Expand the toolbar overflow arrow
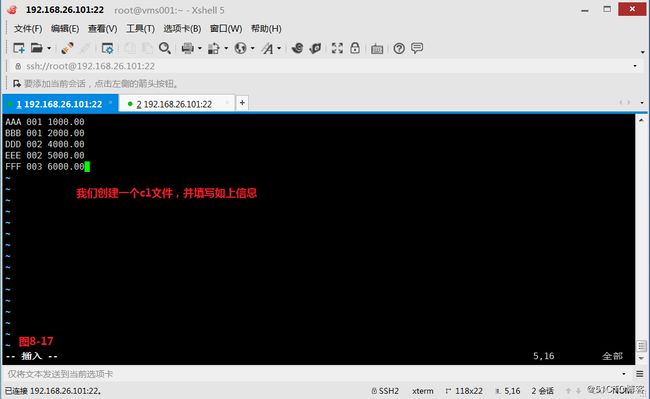The width and height of the screenshot is (650, 399). [643, 52]
